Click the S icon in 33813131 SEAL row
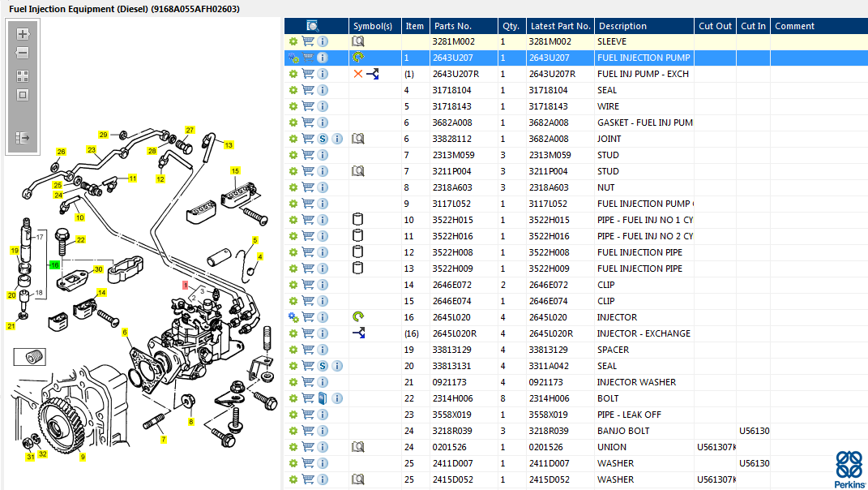Image resolution: width=868 pixels, height=490 pixels. pos(323,366)
